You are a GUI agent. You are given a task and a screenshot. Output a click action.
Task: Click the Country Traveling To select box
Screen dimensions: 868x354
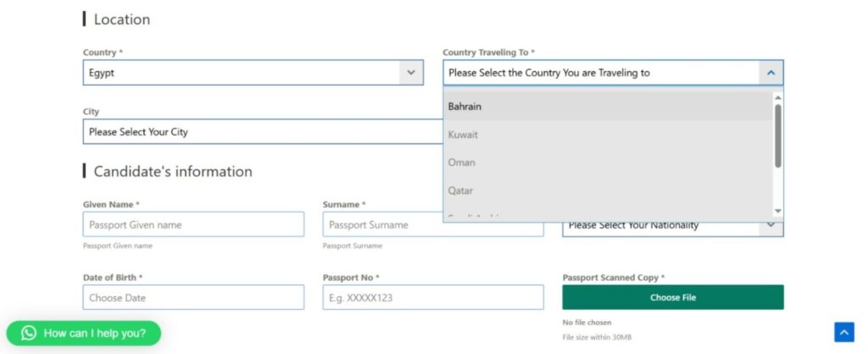602,73
